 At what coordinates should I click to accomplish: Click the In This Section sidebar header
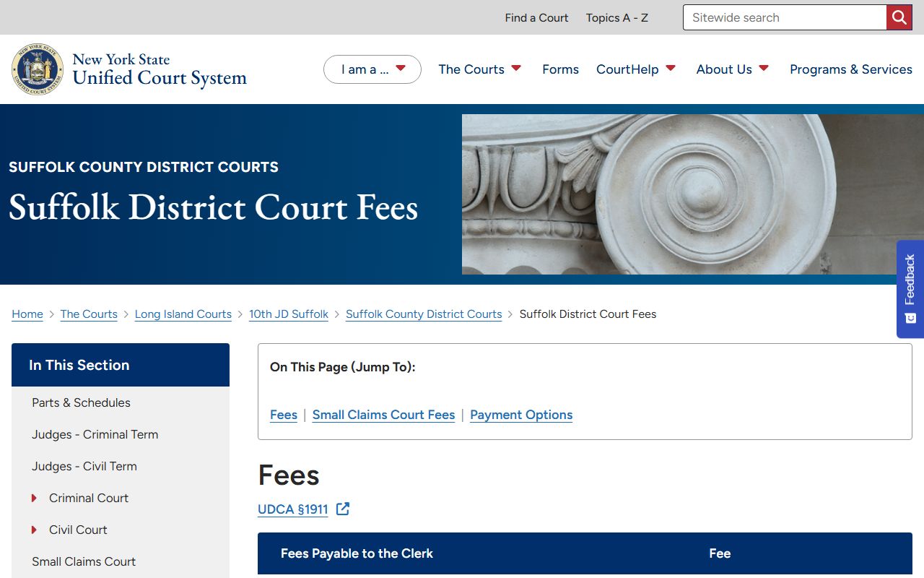pyautogui.click(x=121, y=365)
